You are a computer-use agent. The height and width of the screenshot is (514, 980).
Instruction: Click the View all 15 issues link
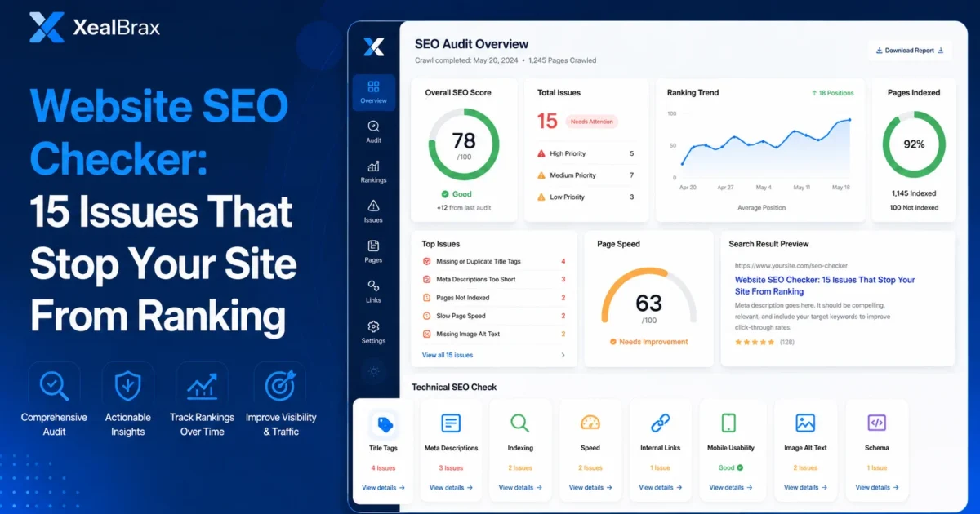(448, 355)
